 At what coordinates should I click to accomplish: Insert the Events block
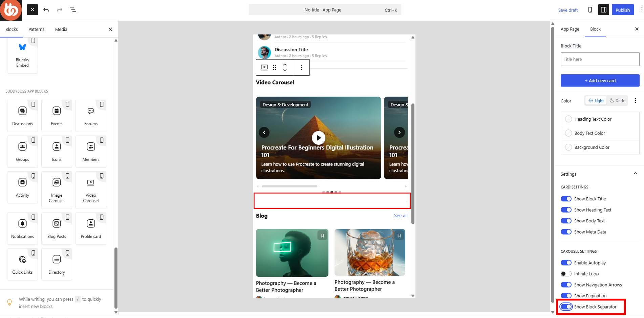[57, 116]
